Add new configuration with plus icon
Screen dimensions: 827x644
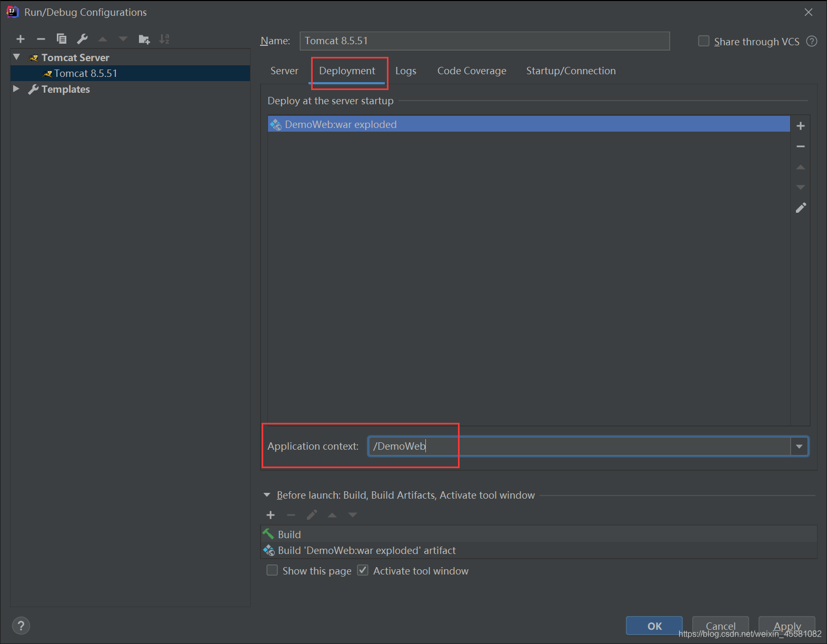tap(21, 39)
